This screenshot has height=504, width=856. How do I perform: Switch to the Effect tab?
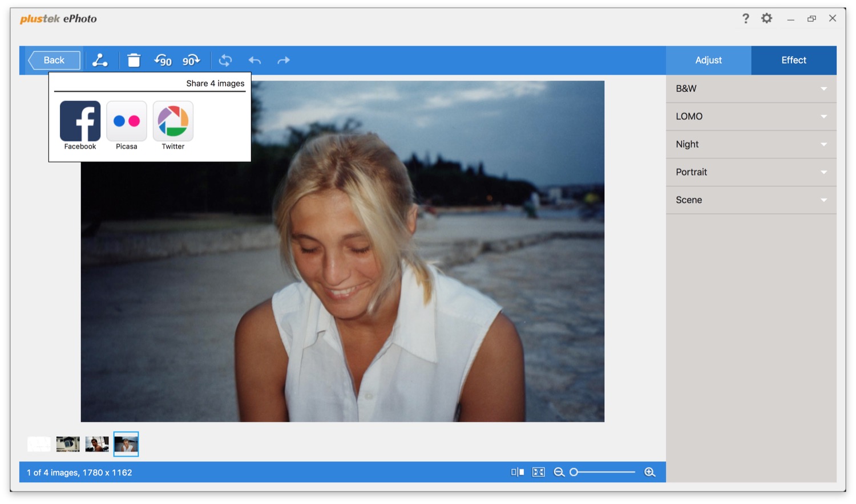point(793,60)
